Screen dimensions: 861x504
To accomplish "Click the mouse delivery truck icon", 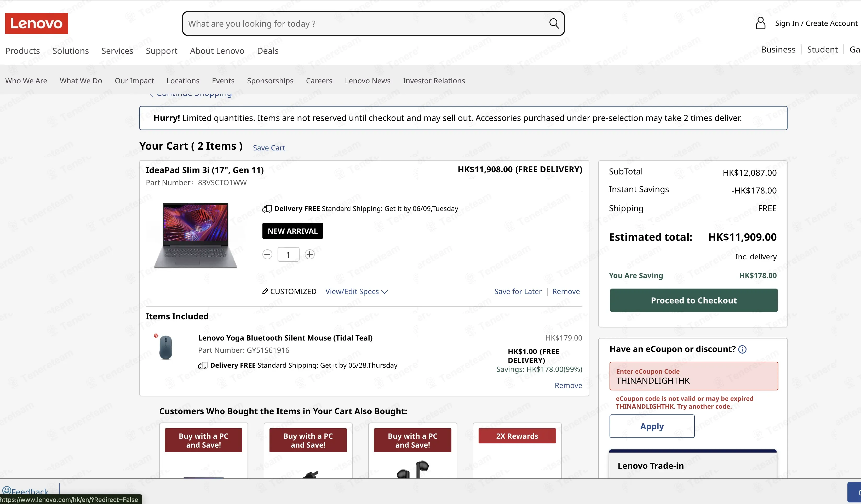I will click(203, 365).
